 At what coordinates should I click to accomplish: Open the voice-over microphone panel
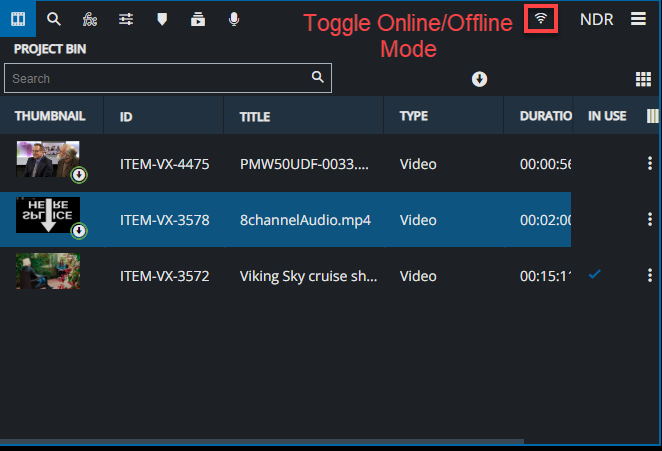point(234,18)
